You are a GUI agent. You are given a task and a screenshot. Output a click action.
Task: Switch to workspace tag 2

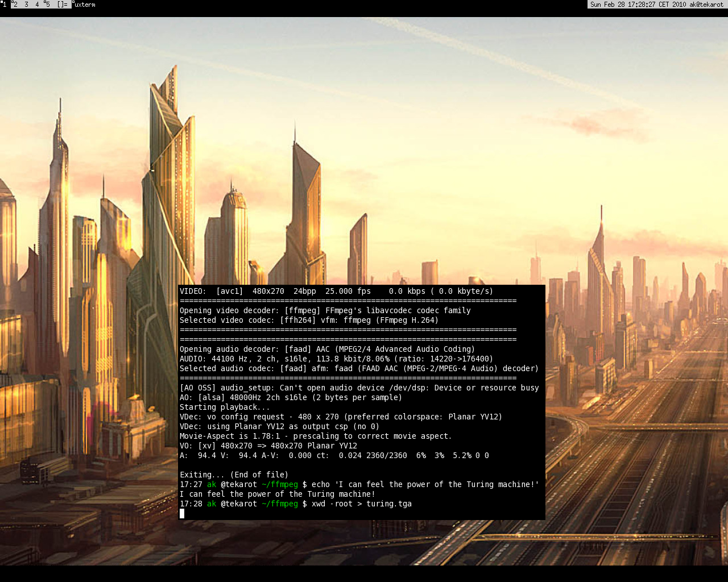(15, 4)
